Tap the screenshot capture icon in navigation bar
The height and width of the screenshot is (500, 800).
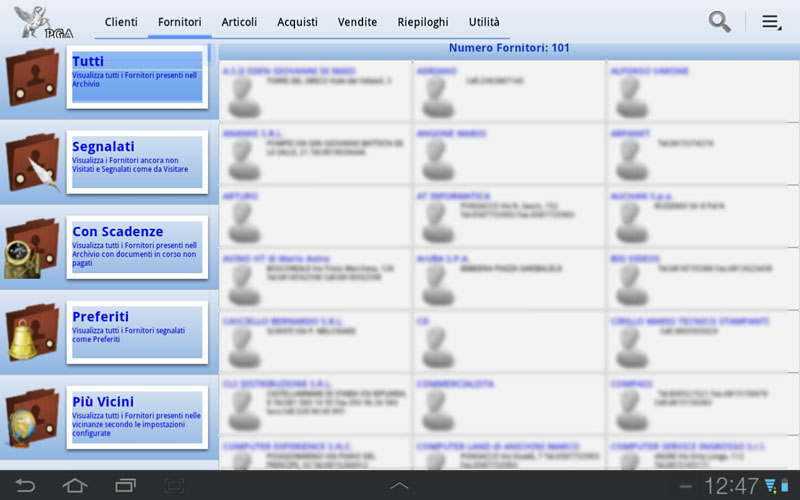(174, 485)
